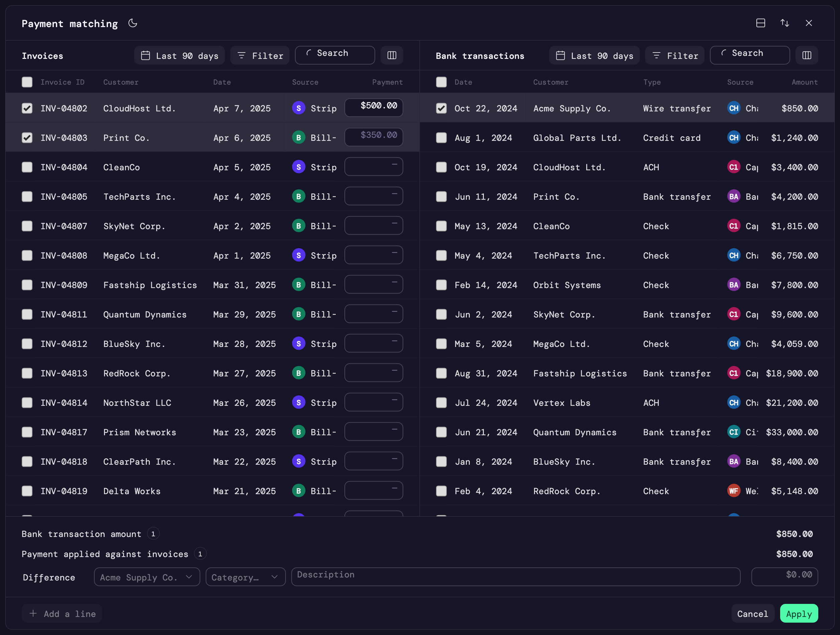The height and width of the screenshot is (635, 840).
Task: Click the empty payment field for INV-04805
Action: 374,196
